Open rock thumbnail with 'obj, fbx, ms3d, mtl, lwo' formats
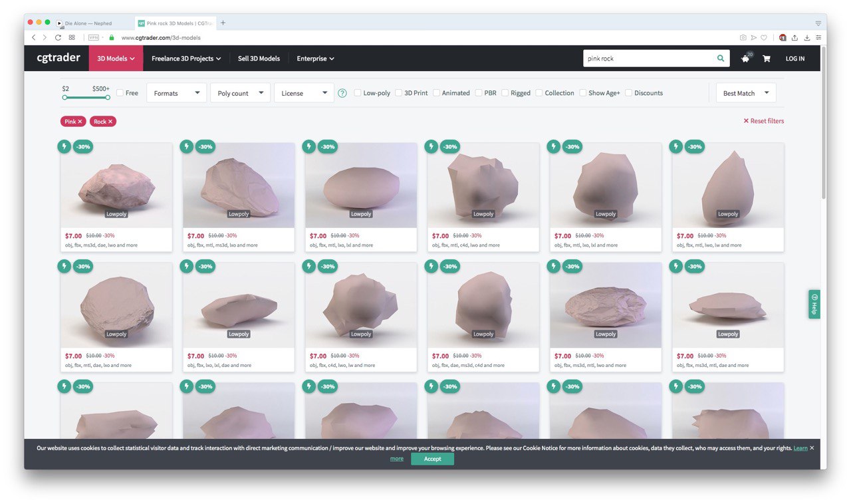 click(606, 305)
